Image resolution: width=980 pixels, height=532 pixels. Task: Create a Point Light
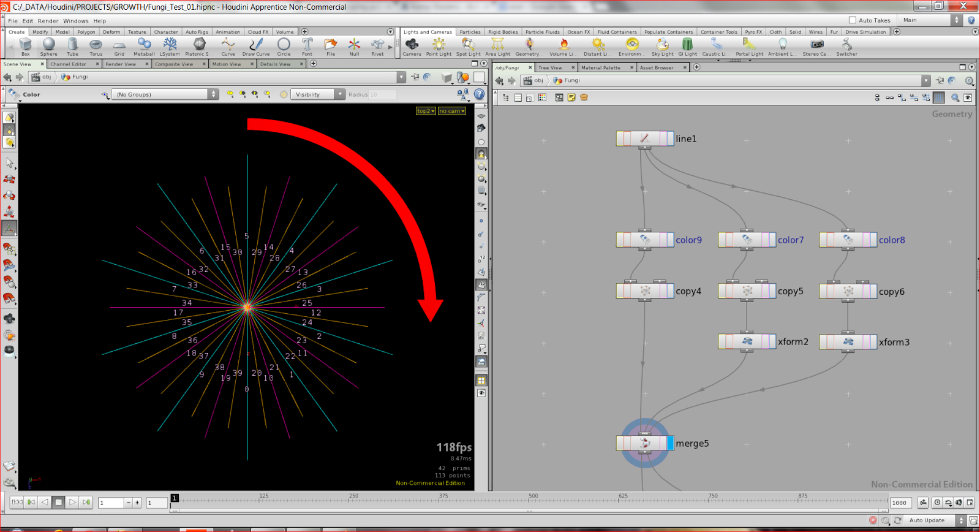pyautogui.click(x=439, y=47)
